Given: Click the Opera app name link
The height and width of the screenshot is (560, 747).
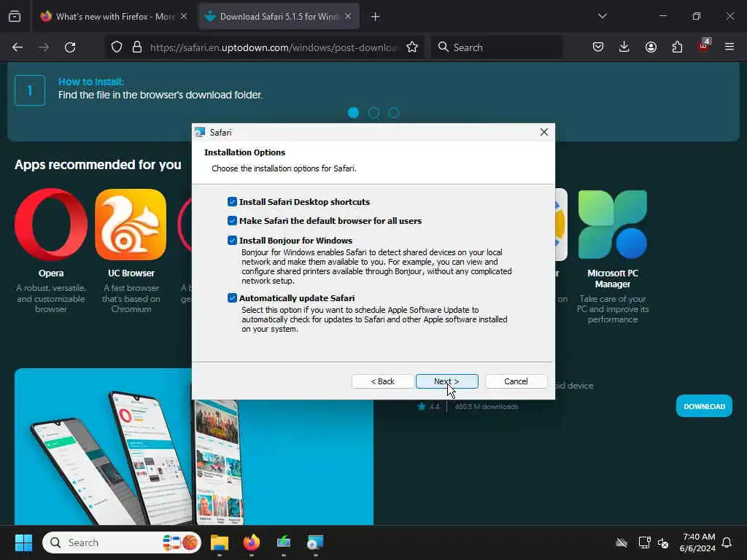Looking at the screenshot, I should [51, 273].
